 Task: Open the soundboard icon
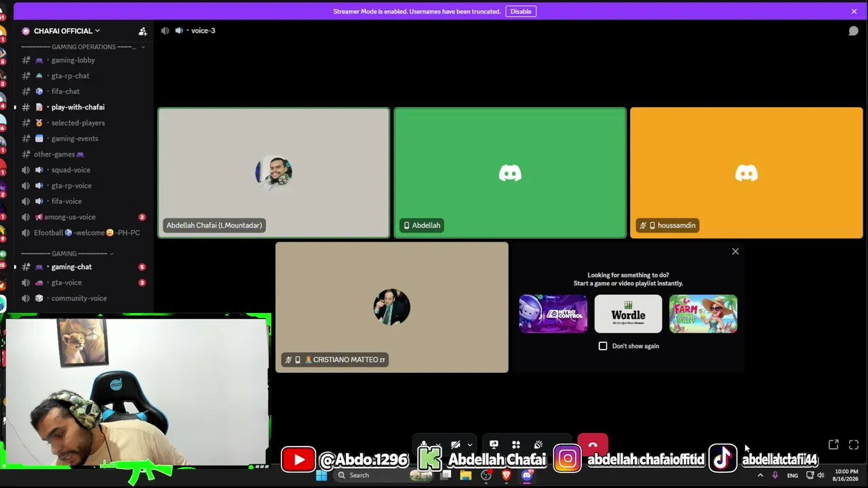538,445
